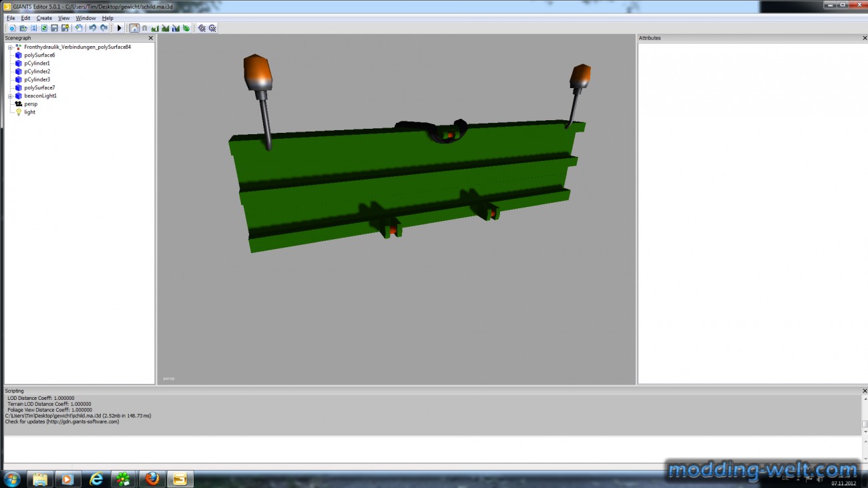This screenshot has height=488, width=868.
Task: Start the scene with the Play icon
Action: click(120, 28)
